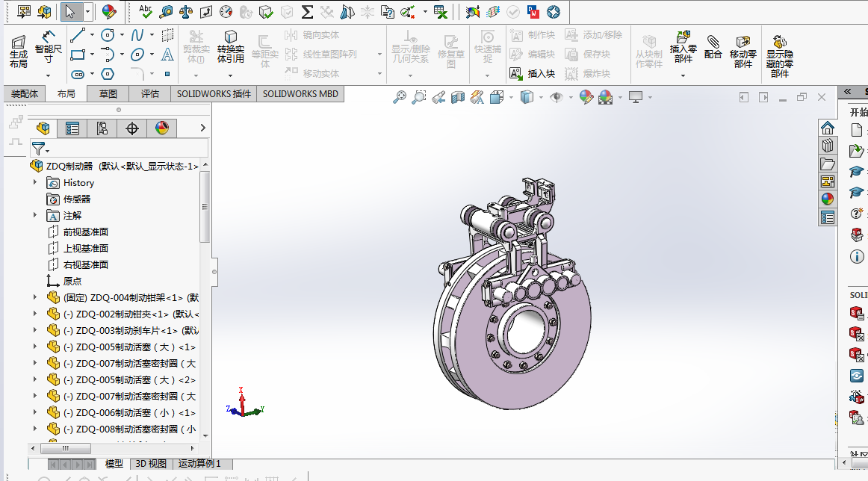Viewport: 868px width, 481px height.
Task: Expand the History folder in tree
Action: click(x=34, y=182)
